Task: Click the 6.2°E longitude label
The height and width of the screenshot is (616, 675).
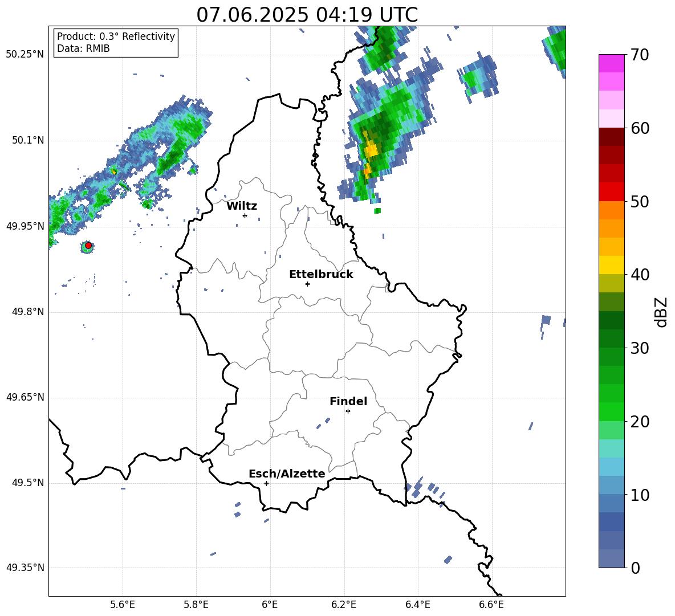Action: (344, 605)
